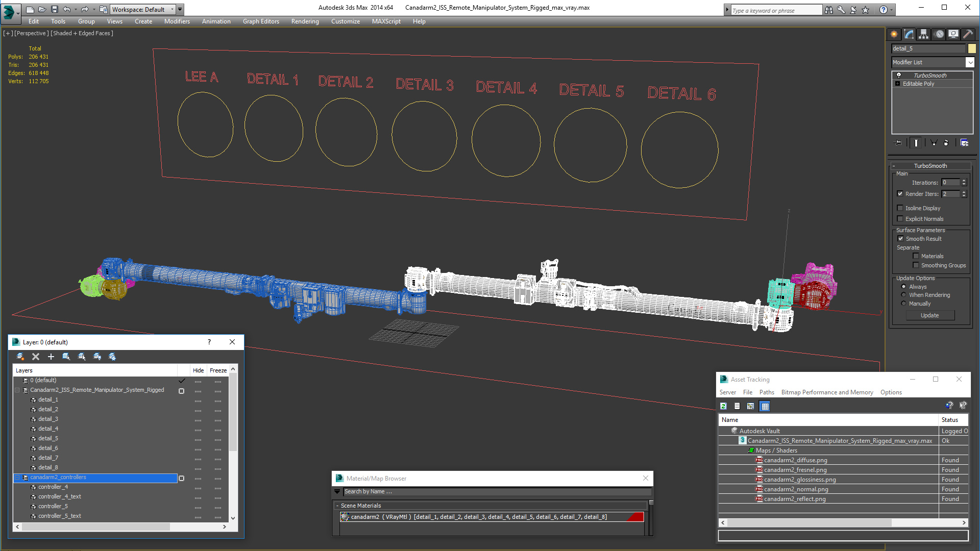Open the MAXScript menu
The image size is (980, 551).
(x=386, y=21)
